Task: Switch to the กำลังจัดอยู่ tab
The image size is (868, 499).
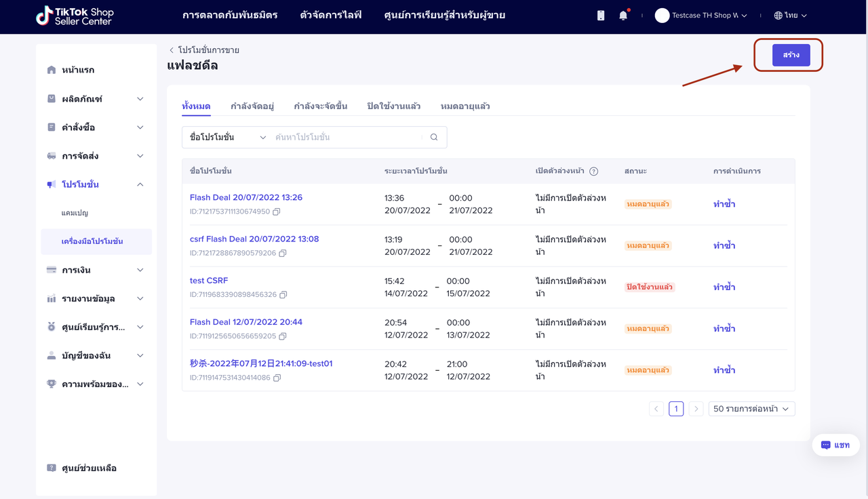Action: [252, 106]
